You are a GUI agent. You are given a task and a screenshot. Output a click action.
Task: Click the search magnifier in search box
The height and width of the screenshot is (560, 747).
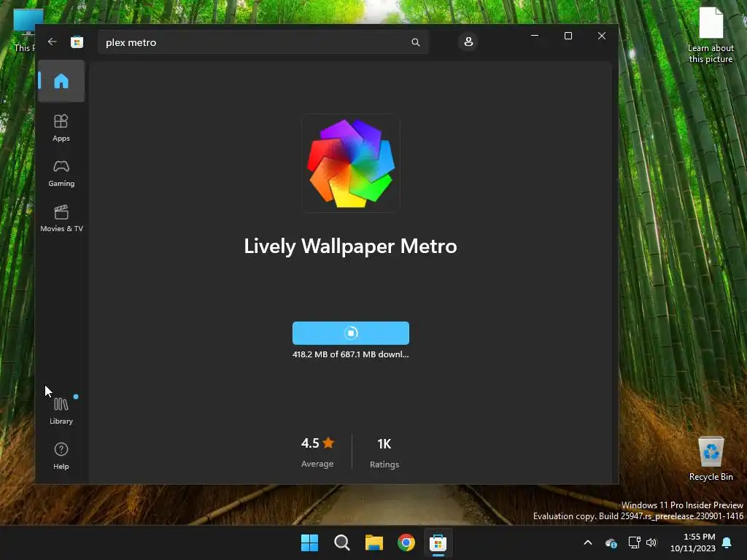pyautogui.click(x=415, y=42)
